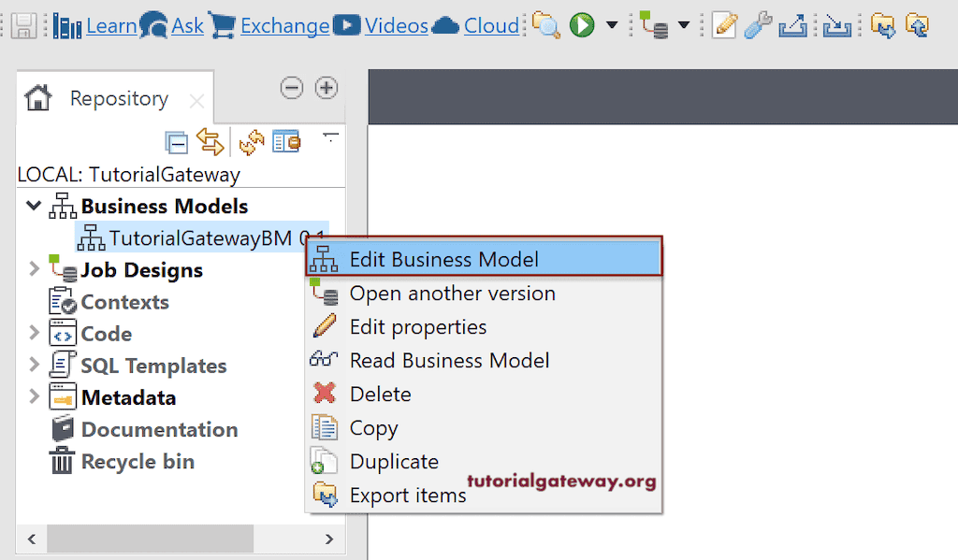Click the filter repository view icon
This screenshot has width=958, height=560.
[286, 142]
